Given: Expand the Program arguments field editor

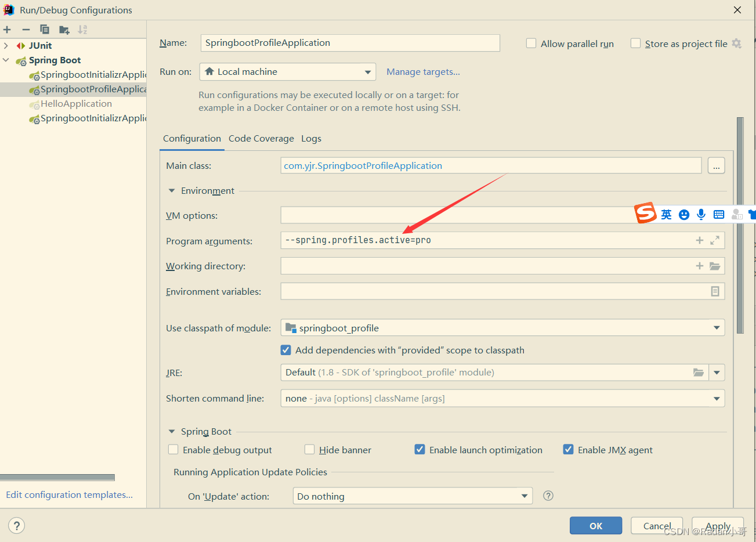Looking at the screenshot, I should click(715, 240).
